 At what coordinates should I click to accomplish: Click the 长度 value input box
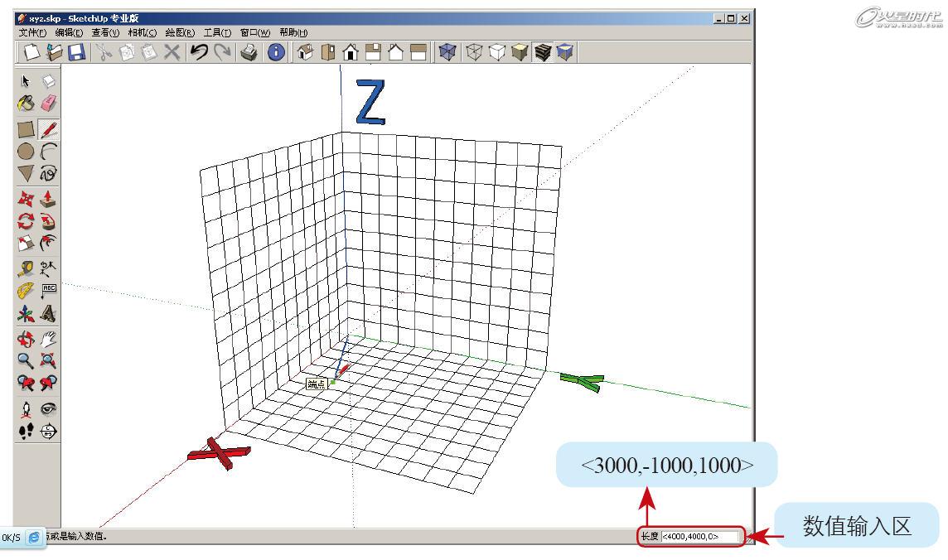[x=701, y=537]
